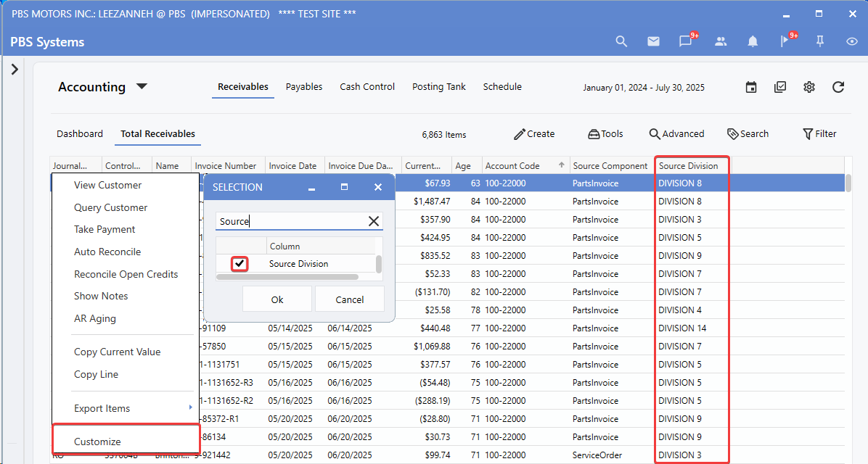The image size is (868, 464).
Task: Click the notifications bell icon
Action: point(753,42)
